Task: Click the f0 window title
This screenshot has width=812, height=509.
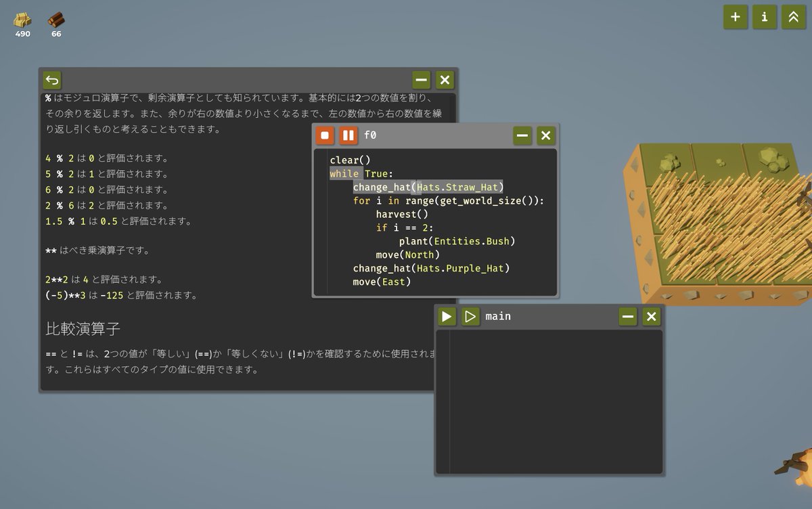Action: (370, 135)
